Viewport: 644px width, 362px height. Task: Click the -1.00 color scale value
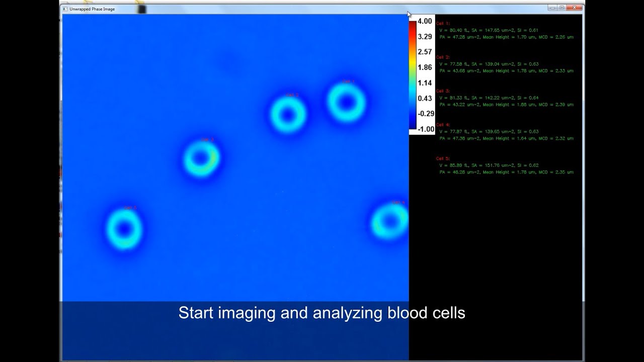pyautogui.click(x=426, y=129)
